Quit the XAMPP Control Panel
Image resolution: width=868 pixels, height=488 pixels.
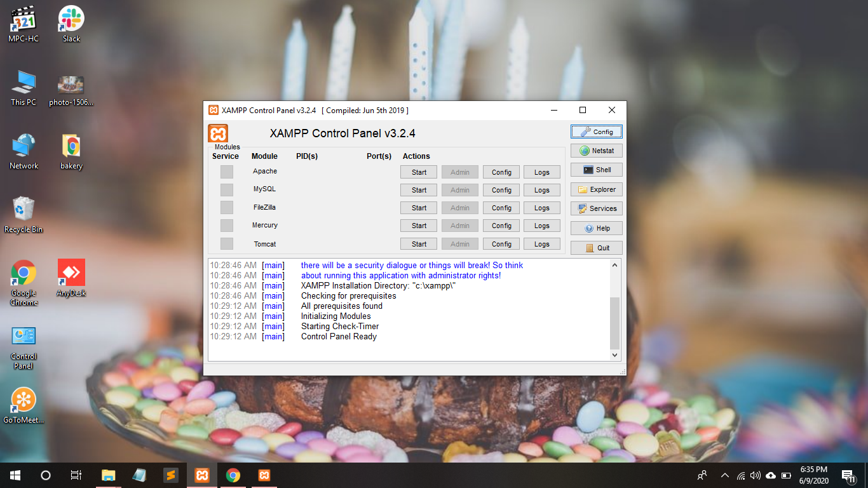596,248
